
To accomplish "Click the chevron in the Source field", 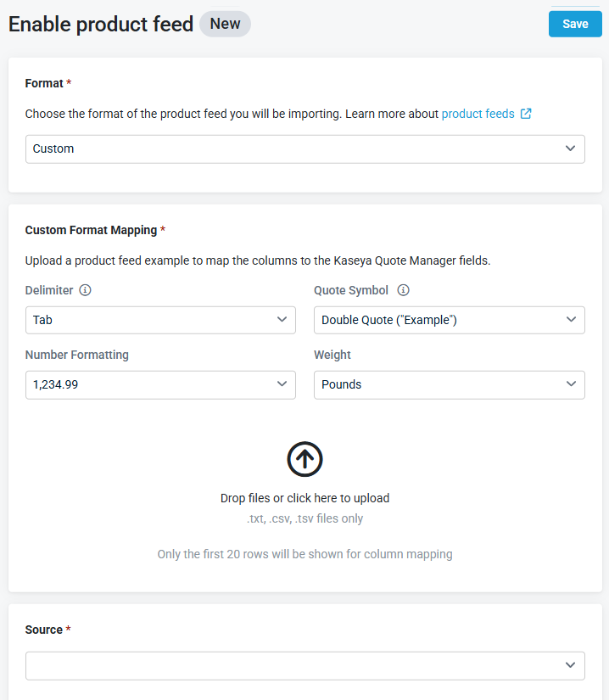I will [x=570, y=665].
